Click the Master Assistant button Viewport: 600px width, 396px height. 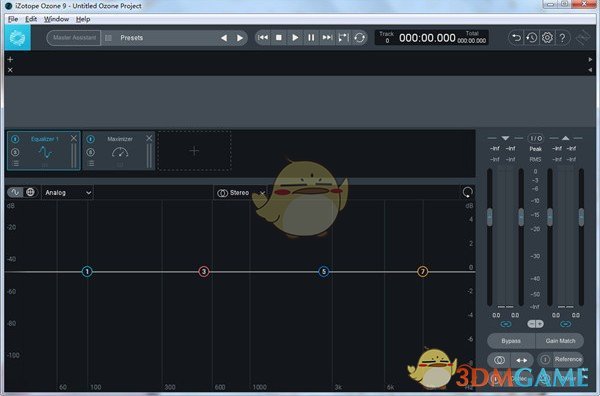[x=74, y=37]
